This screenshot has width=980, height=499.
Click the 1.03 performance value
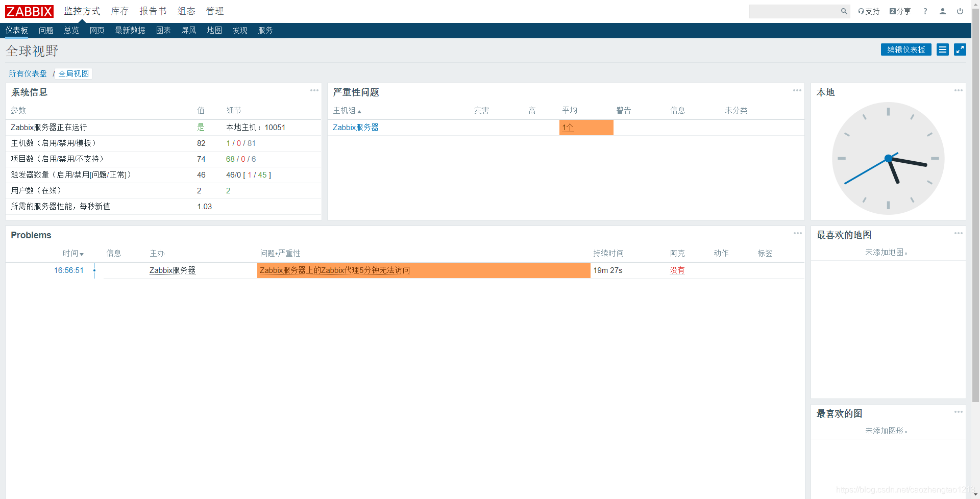[x=204, y=207]
